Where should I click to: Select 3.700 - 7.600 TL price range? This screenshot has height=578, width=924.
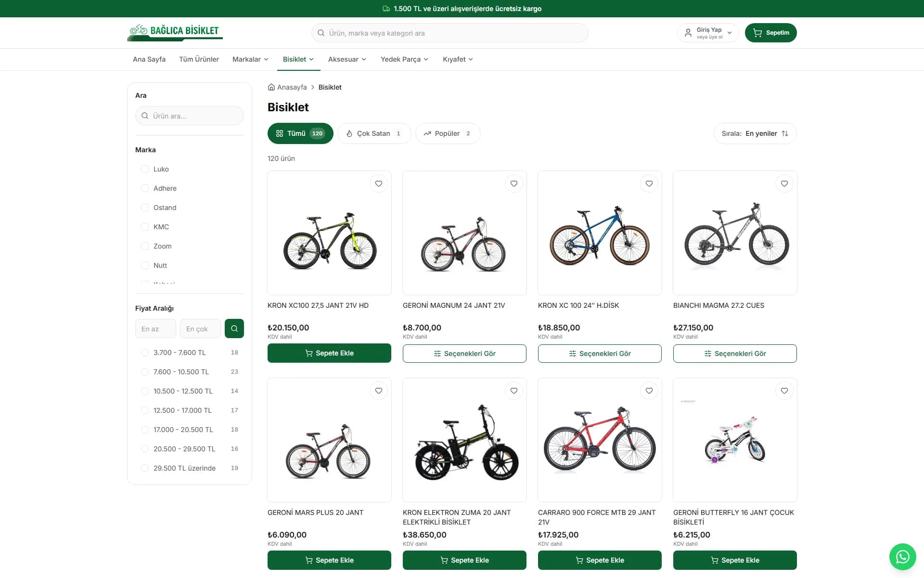pyautogui.click(x=144, y=353)
